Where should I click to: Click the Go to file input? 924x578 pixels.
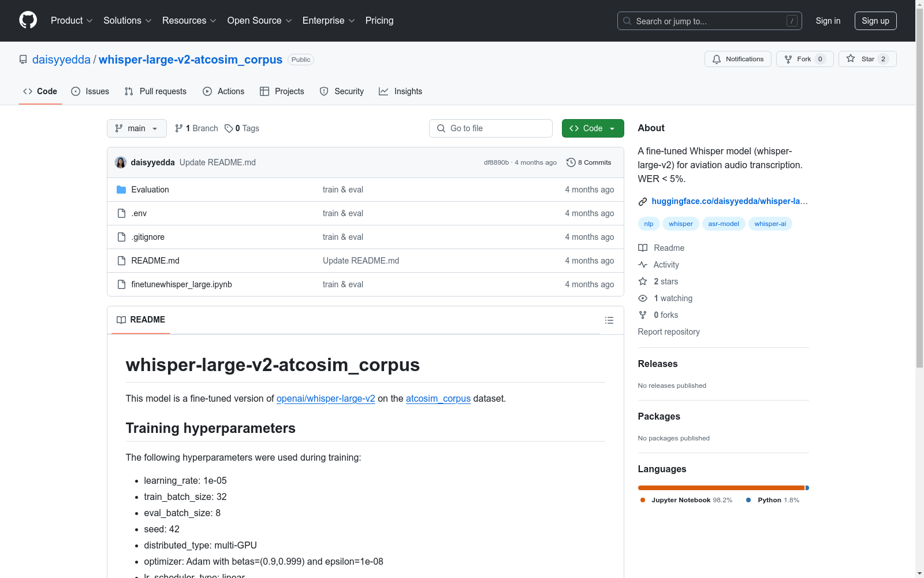(x=491, y=128)
